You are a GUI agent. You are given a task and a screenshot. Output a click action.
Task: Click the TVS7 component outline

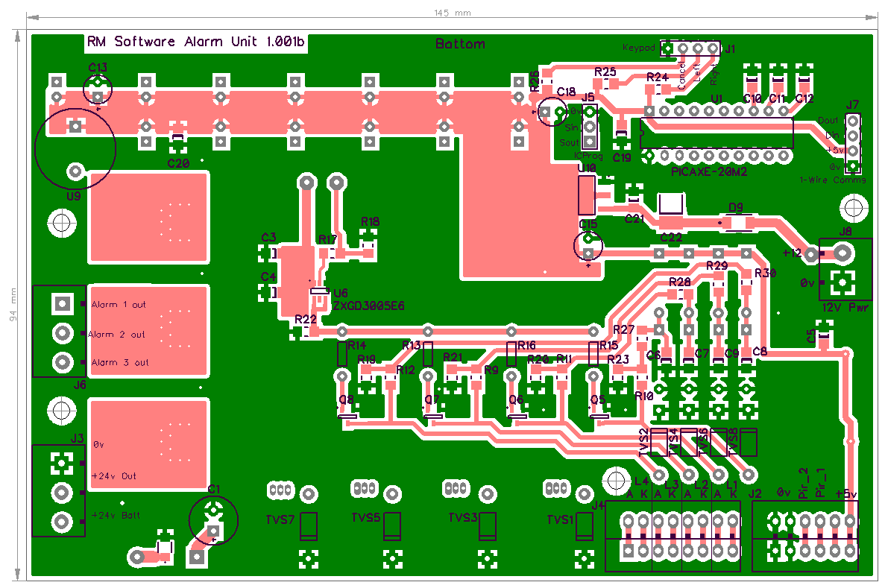point(309,527)
